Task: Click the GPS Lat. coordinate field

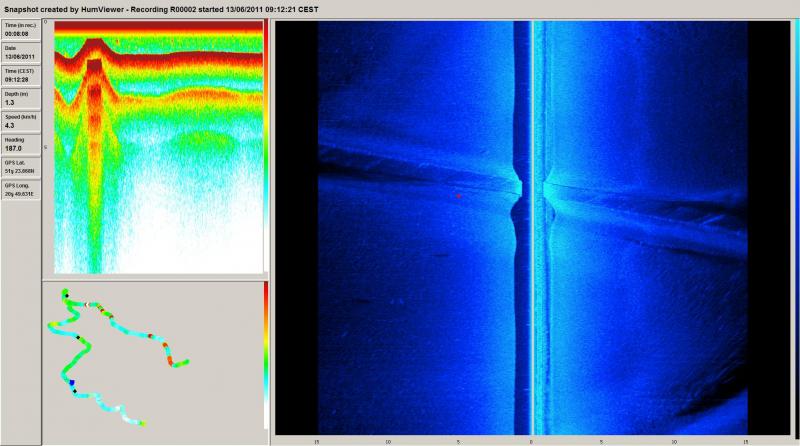Action: point(21,170)
